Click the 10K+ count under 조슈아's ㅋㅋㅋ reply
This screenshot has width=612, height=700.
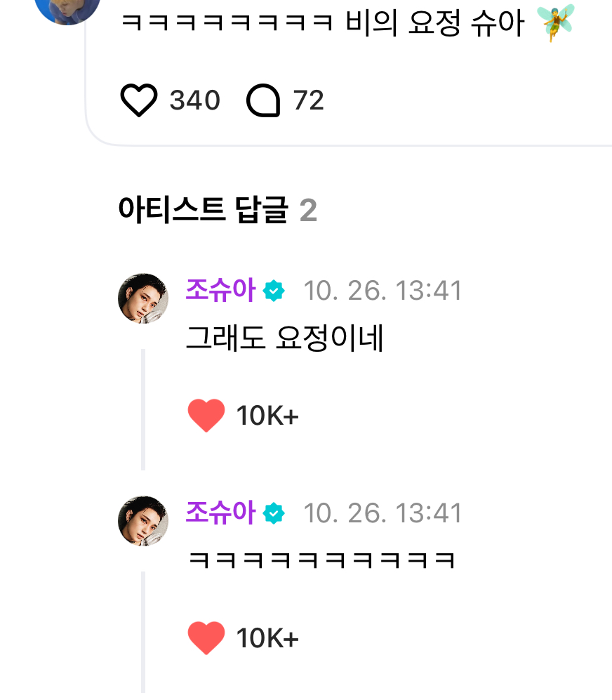pyautogui.click(x=267, y=639)
